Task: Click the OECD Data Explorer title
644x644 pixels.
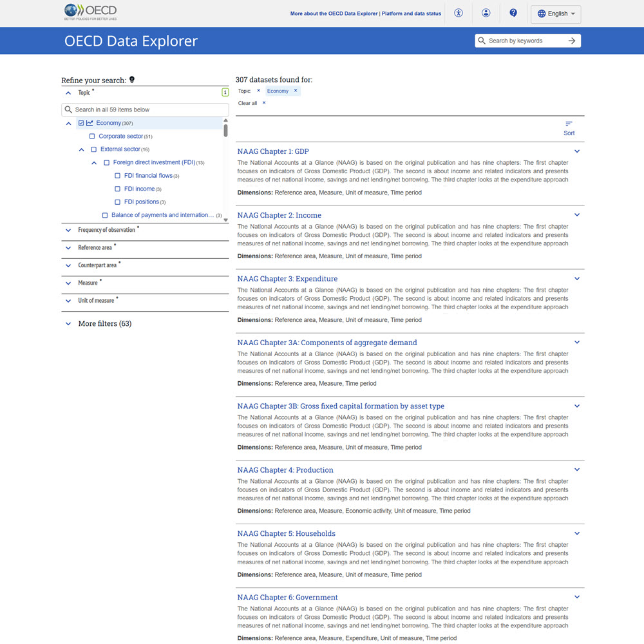Action: pyautogui.click(x=131, y=41)
